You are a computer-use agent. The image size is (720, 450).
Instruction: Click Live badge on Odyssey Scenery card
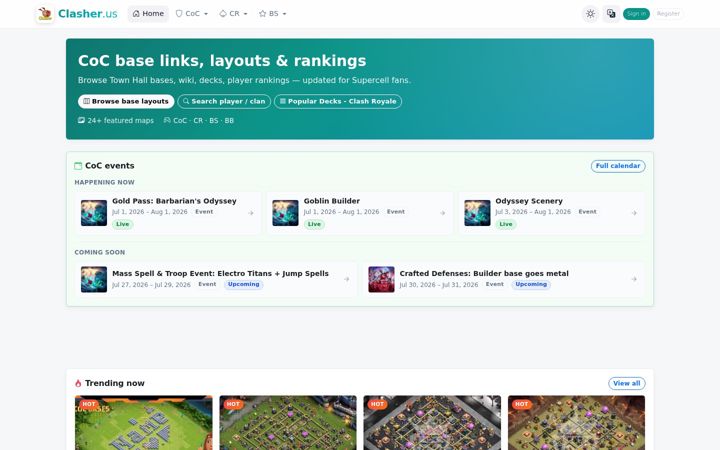(x=506, y=224)
